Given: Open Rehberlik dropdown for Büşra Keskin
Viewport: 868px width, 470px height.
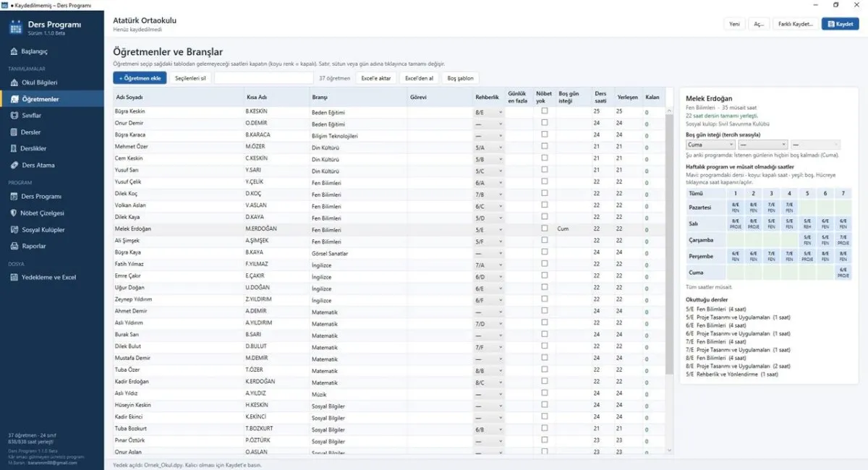Looking at the screenshot, I should coord(488,112).
